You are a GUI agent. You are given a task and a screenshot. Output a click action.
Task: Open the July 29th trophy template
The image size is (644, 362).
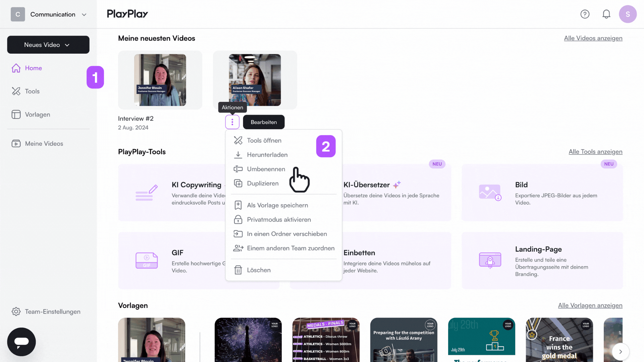click(x=482, y=340)
